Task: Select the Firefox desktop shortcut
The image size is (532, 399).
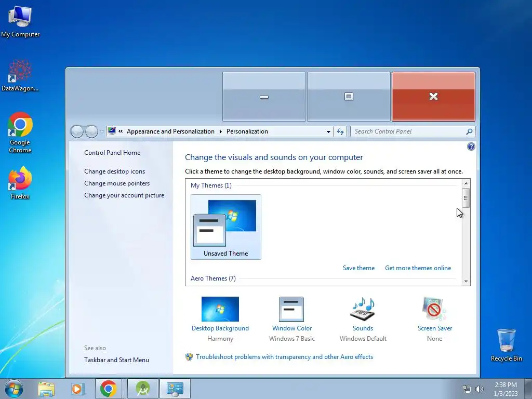Action: pos(20,183)
